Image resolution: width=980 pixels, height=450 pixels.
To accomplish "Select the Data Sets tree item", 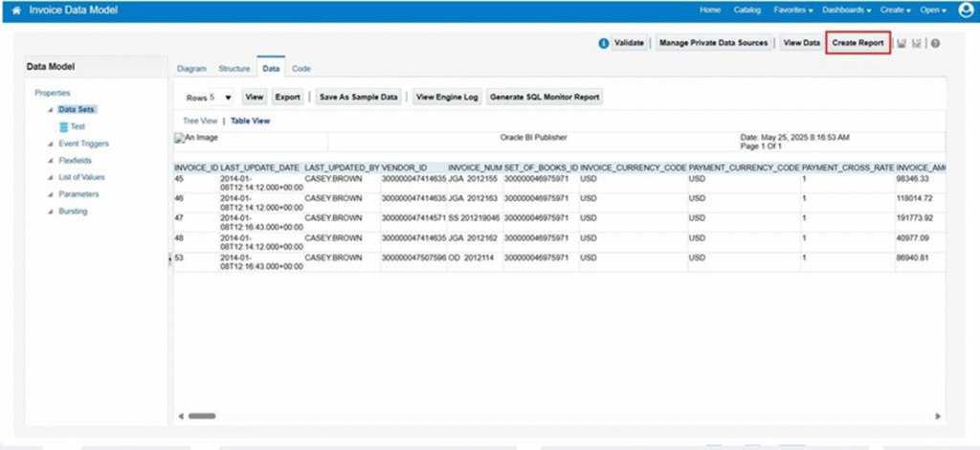I will pos(78,109).
